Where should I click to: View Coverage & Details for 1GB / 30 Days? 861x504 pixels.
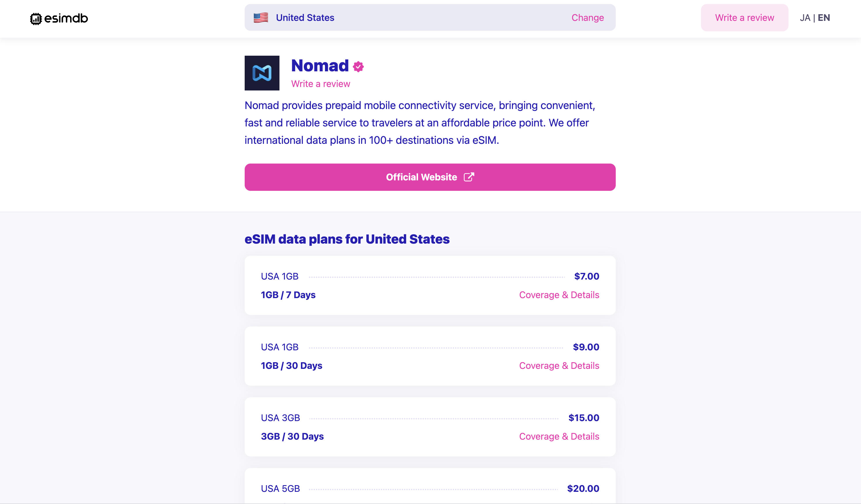pyautogui.click(x=559, y=366)
